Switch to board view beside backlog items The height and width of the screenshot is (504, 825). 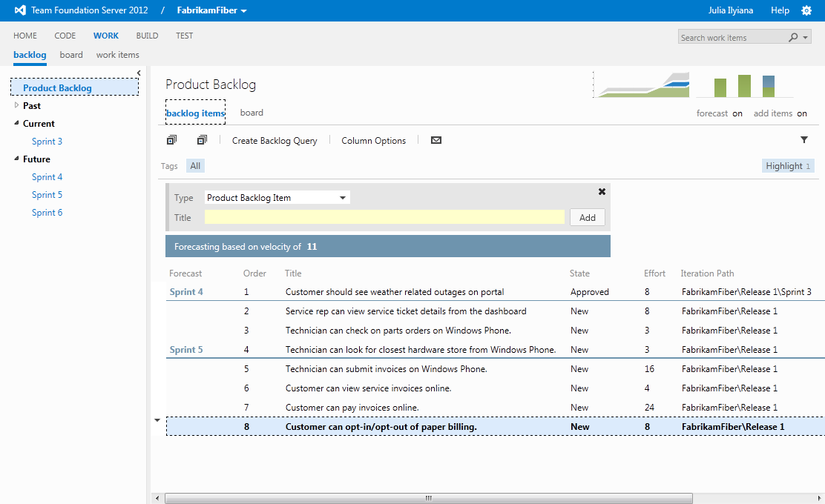pyautogui.click(x=252, y=113)
